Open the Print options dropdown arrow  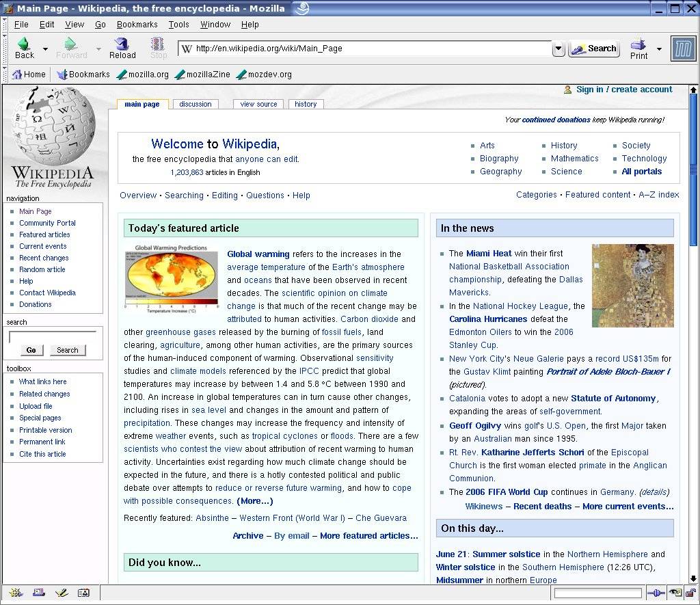660,49
